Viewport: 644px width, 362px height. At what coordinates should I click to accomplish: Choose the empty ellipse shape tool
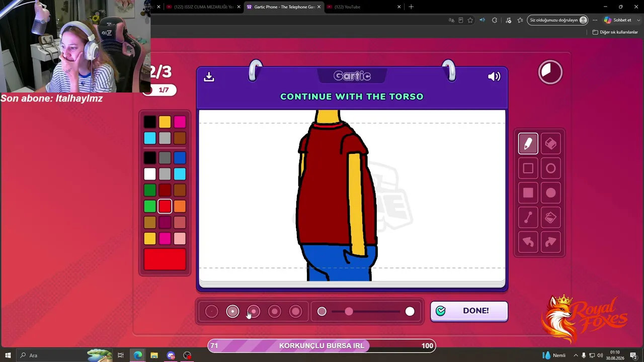(x=551, y=168)
